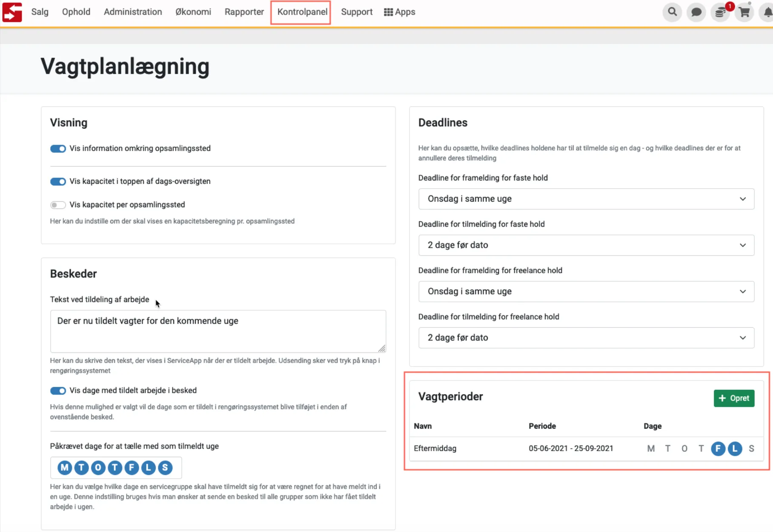Click the coins icon with notification badge
The image size is (773, 532).
(720, 12)
